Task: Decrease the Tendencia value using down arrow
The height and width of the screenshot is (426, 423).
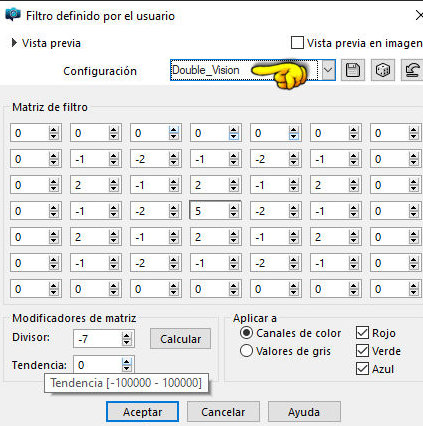Action: pos(126,368)
